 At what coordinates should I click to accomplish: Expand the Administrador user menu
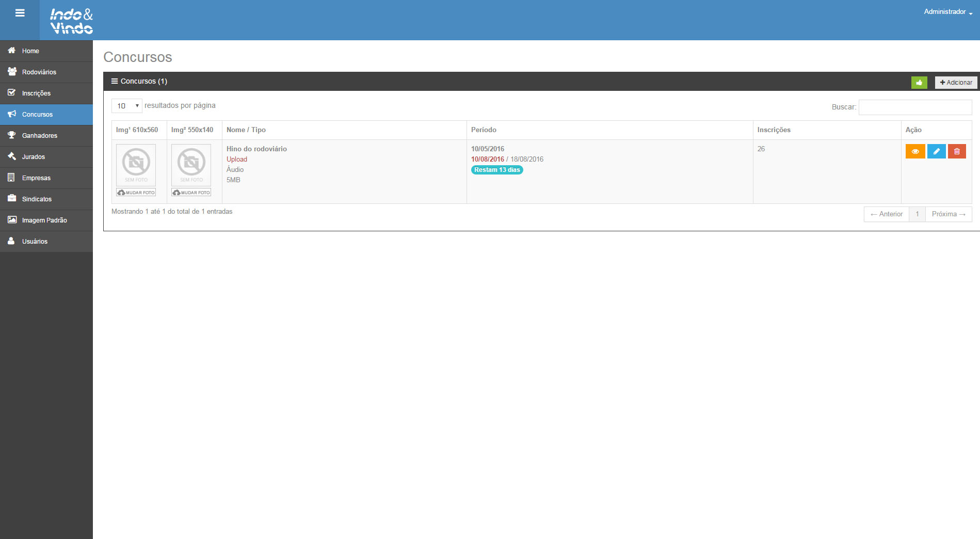point(947,12)
